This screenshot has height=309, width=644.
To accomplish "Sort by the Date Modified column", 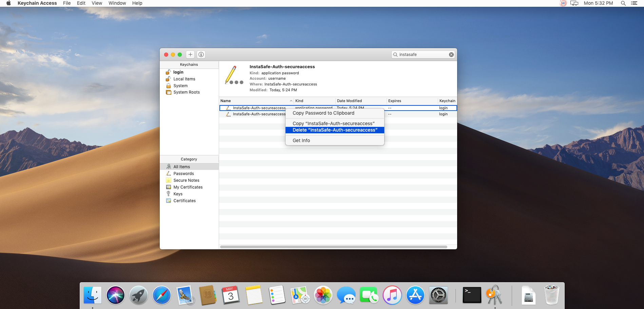I will pyautogui.click(x=361, y=101).
